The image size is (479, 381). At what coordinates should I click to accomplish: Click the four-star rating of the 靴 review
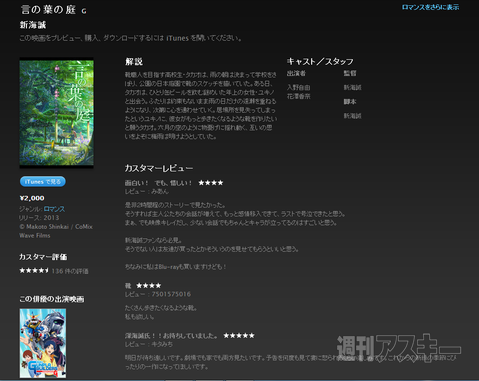(x=149, y=286)
